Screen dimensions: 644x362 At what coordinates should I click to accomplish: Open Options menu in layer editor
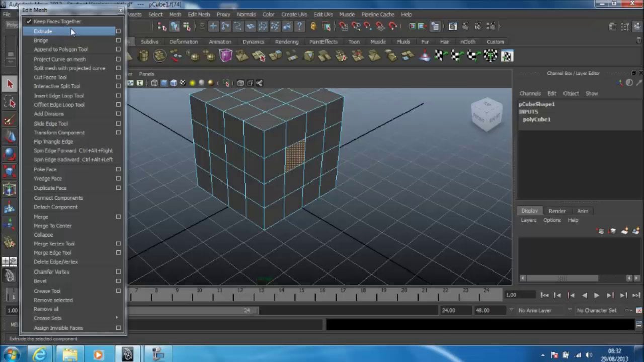(x=552, y=220)
